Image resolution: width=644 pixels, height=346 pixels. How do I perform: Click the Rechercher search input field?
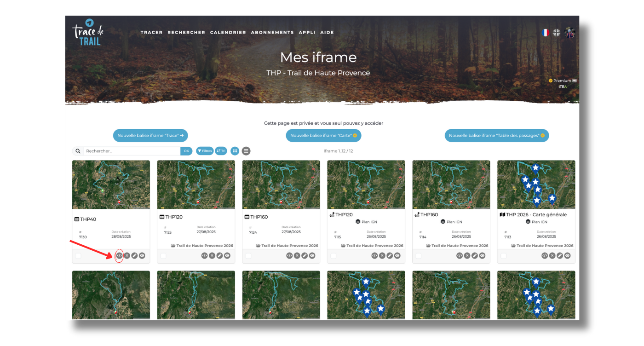132,151
